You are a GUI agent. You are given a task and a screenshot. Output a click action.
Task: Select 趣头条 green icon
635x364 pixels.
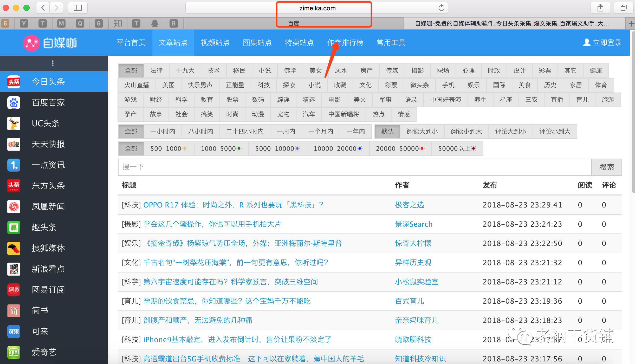click(14, 227)
